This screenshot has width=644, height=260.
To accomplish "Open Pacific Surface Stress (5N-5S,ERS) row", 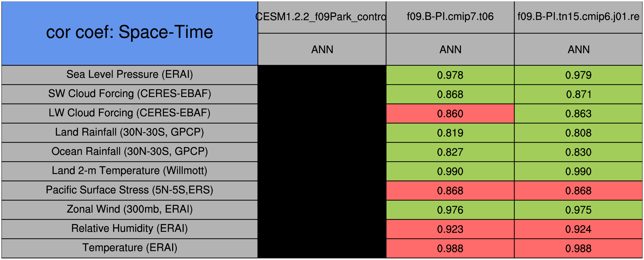I will point(130,190).
